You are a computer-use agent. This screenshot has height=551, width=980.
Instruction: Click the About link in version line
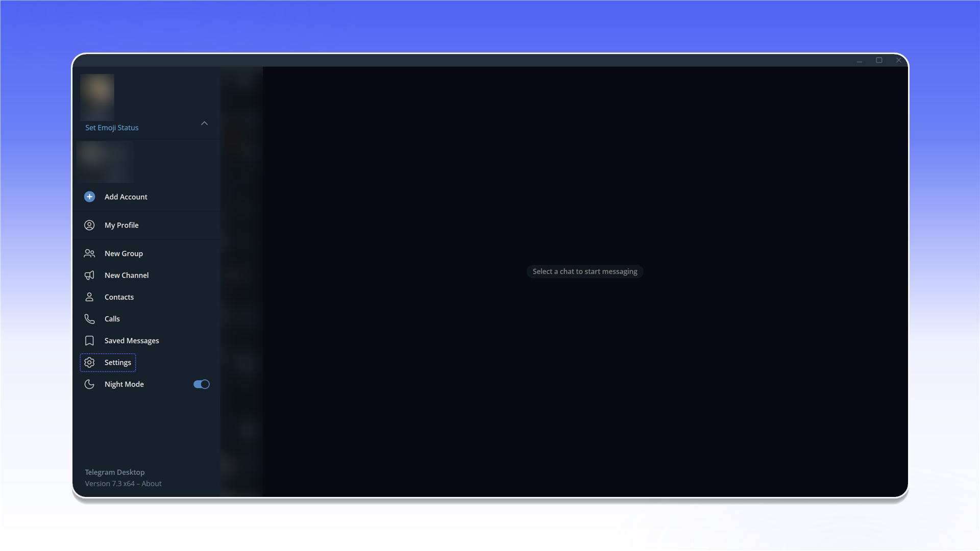click(152, 484)
